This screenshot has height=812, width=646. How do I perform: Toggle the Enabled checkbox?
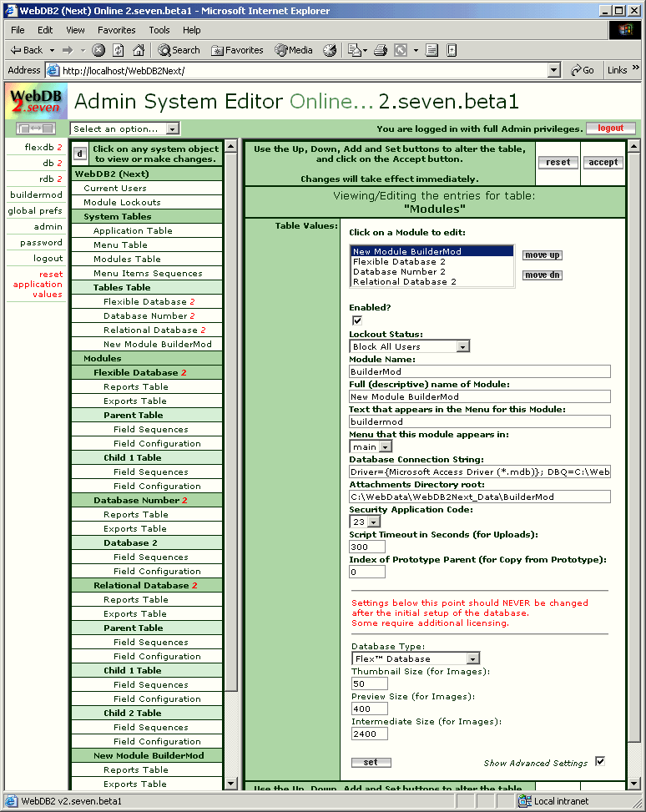coord(357,320)
